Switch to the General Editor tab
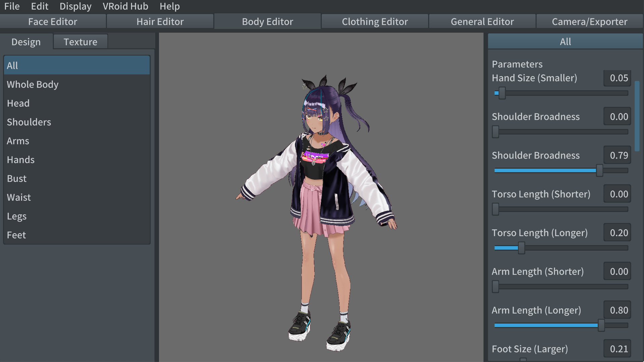Viewport: 644px width, 362px height. tap(482, 21)
